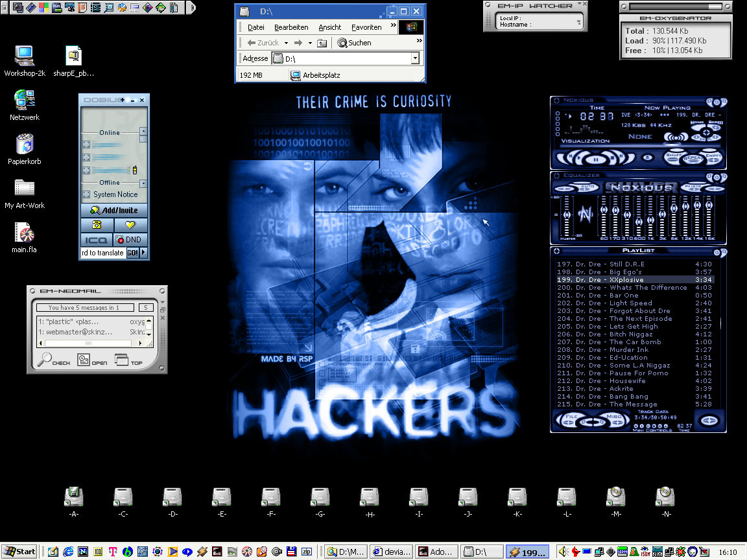Collapse the Offline group dropdown arrow

(143, 183)
